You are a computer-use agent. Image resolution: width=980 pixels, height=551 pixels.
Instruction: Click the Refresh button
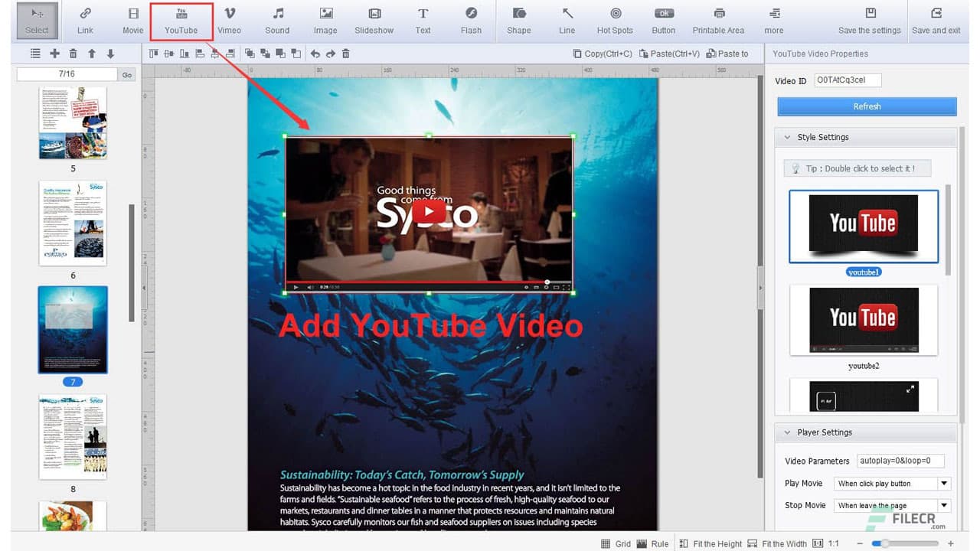point(866,106)
